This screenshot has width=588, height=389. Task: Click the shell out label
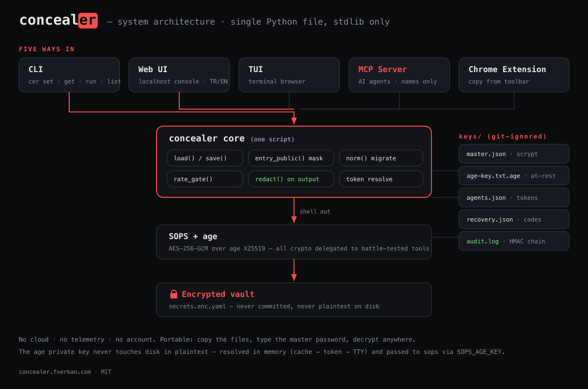click(315, 211)
